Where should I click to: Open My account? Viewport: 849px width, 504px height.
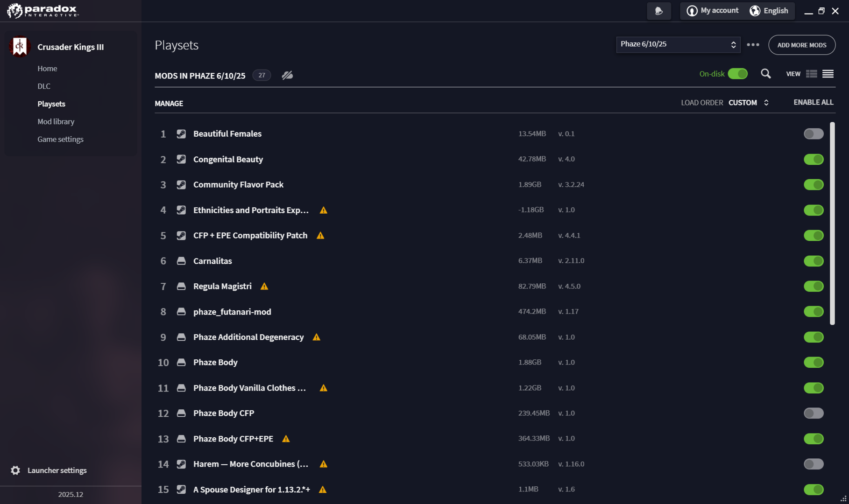713,11
